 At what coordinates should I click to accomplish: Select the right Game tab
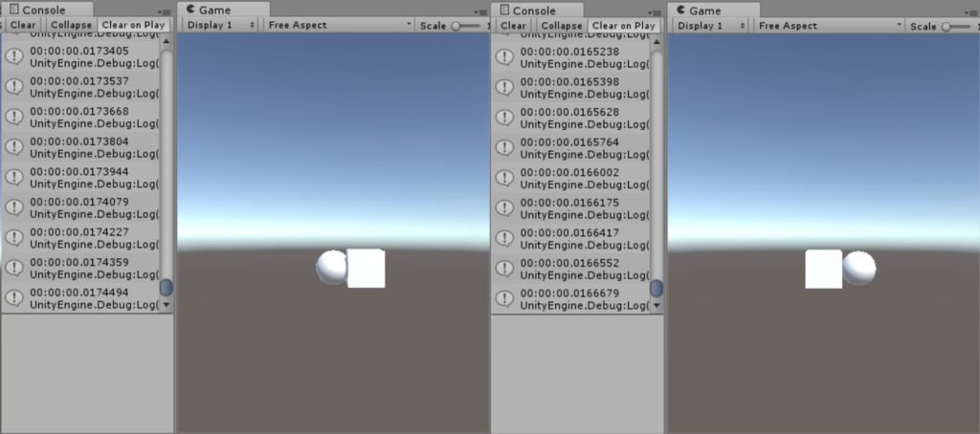[x=713, y=11]
